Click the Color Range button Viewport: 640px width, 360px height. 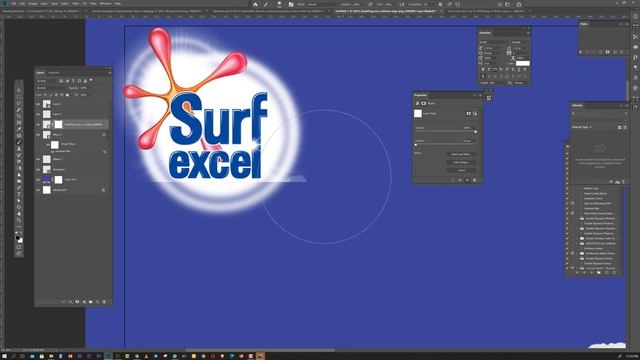tap(461, 162)
